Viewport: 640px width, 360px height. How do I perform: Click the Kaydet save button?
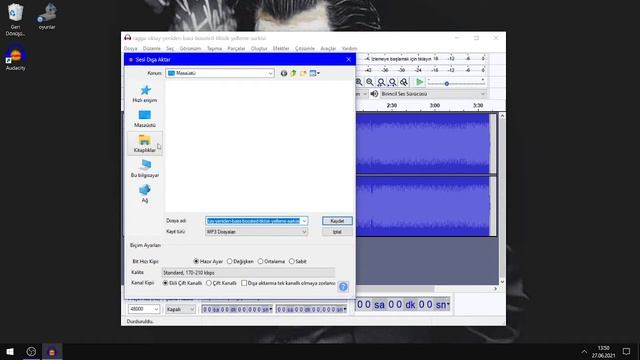[x=337, y=221]
